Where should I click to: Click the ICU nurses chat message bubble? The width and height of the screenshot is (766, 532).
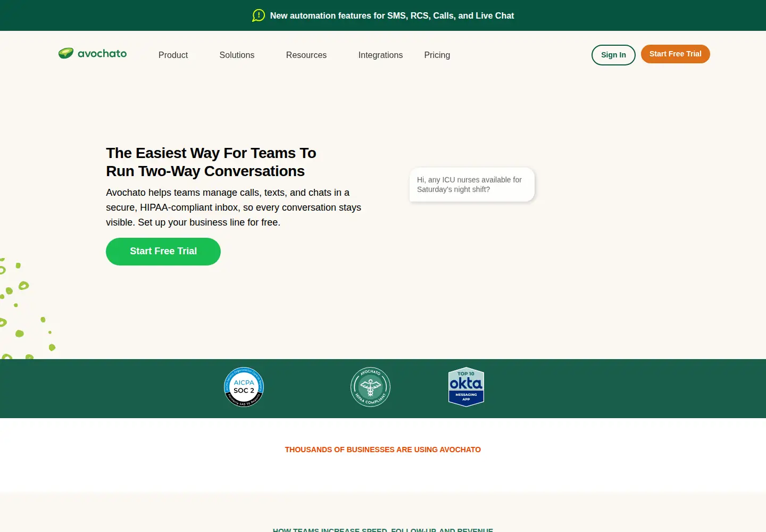coord(472,185)
